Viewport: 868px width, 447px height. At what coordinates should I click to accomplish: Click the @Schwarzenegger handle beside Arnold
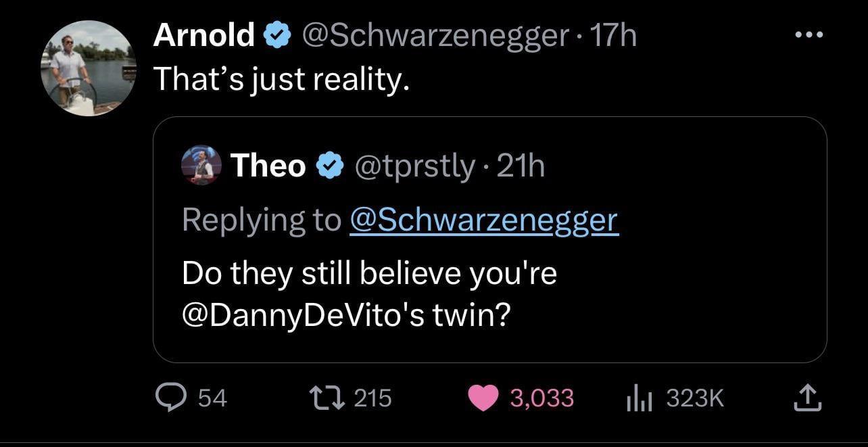[434, 35]
